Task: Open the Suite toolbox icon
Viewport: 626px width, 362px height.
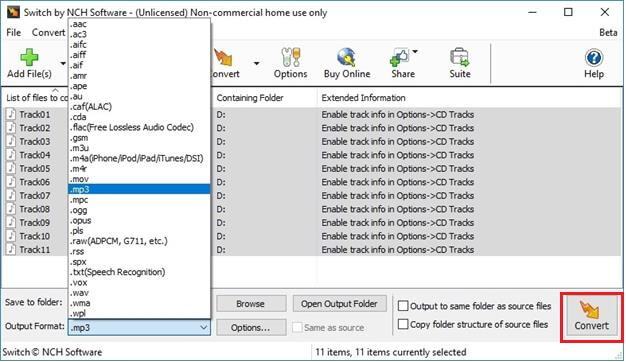Action: coord(460,57)
